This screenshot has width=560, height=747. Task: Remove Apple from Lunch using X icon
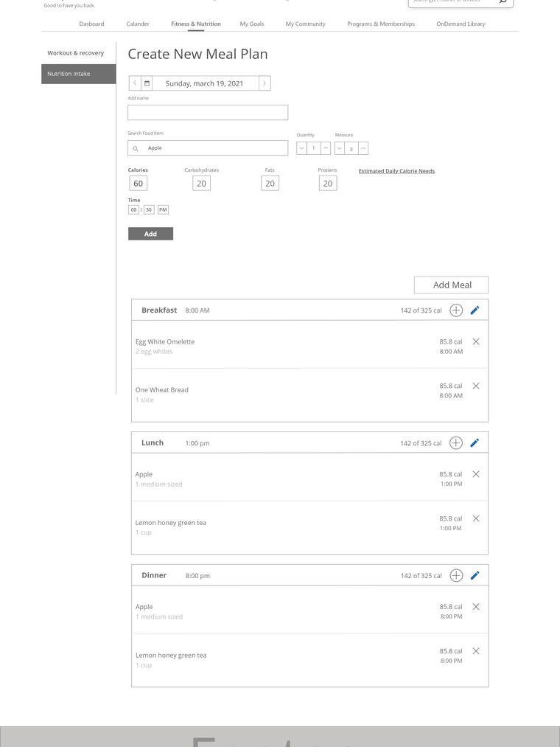pyautogui.click(x=475, y=474)
